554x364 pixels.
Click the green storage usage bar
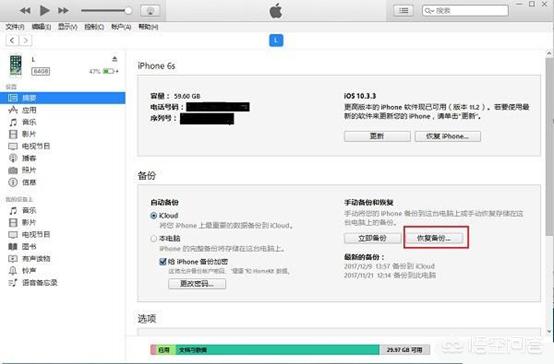[x=277, y=350]
